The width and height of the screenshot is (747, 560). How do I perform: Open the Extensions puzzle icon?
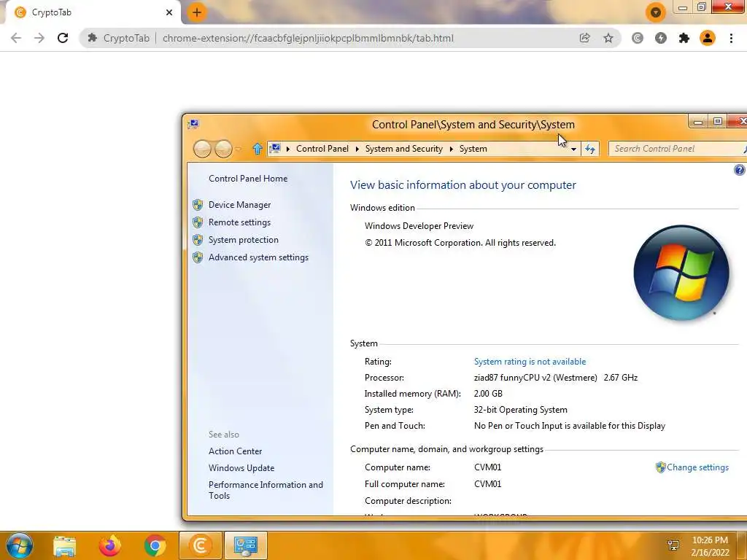coord(684,38)
